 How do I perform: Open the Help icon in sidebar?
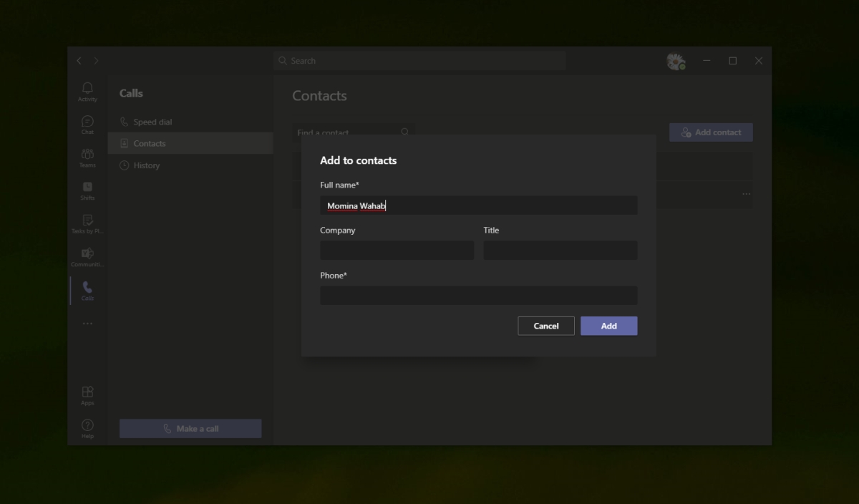87,428
